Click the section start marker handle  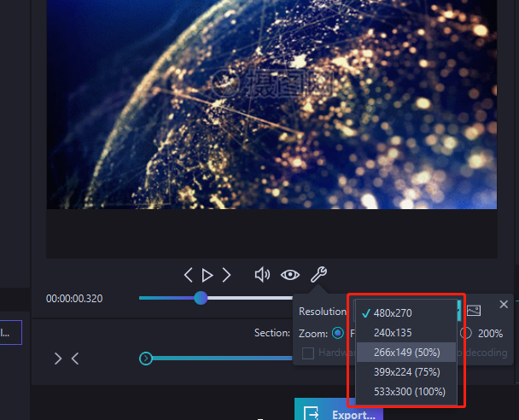pos(146,358)
